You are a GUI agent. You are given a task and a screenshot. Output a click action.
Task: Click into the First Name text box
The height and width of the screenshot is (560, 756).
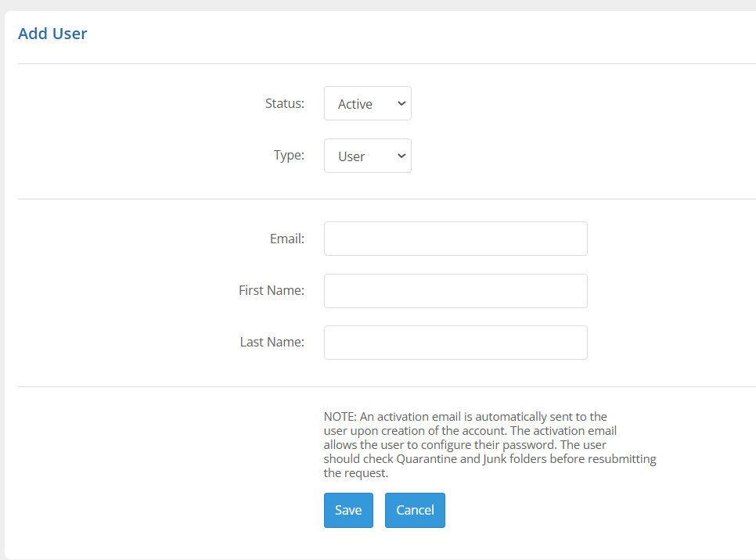[455, 291]
